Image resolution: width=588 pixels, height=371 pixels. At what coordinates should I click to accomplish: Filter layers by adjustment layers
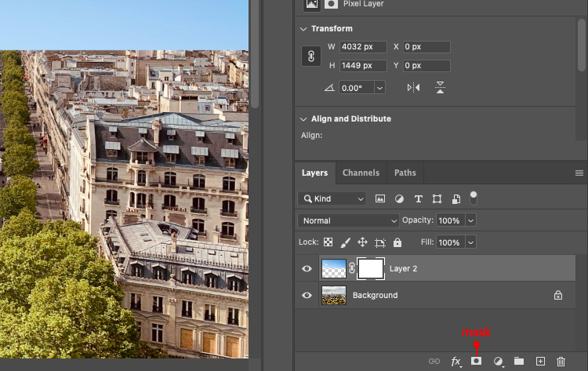(399, 198)
